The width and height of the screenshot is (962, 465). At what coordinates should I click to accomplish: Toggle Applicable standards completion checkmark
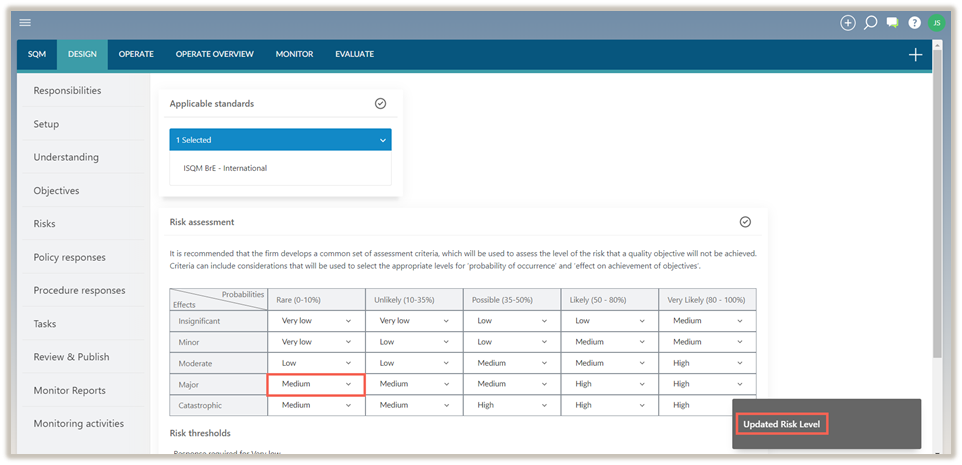[380, 103]
